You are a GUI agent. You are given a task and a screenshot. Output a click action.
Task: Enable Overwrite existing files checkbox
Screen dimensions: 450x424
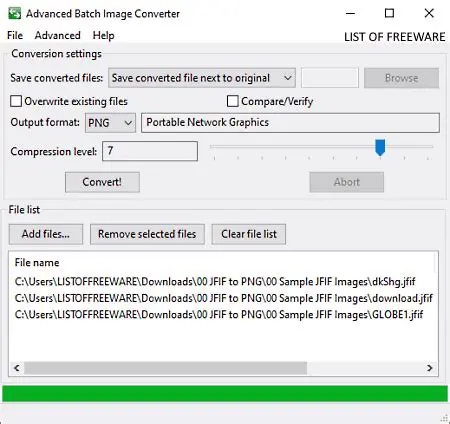point(16,101)
